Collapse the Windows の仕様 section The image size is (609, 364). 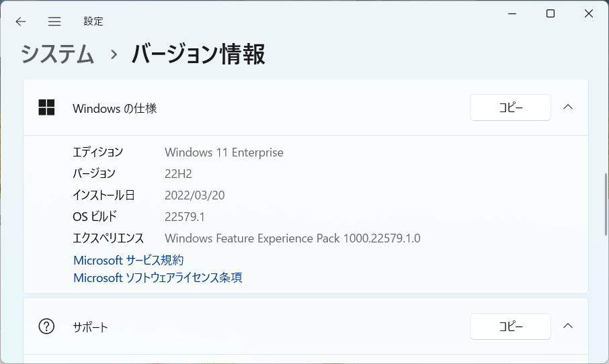(x=568, y=107)
